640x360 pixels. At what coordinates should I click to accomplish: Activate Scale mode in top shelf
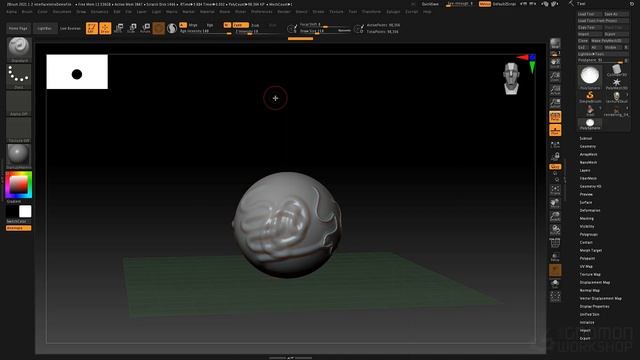tap(132, 28)
